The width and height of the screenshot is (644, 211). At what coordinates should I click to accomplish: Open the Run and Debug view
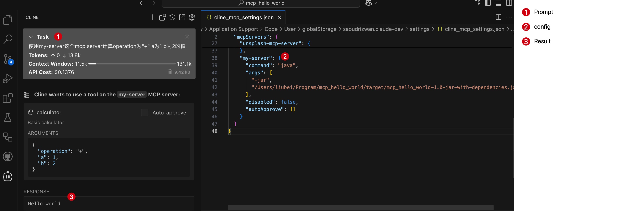click(x=8, y=78)
